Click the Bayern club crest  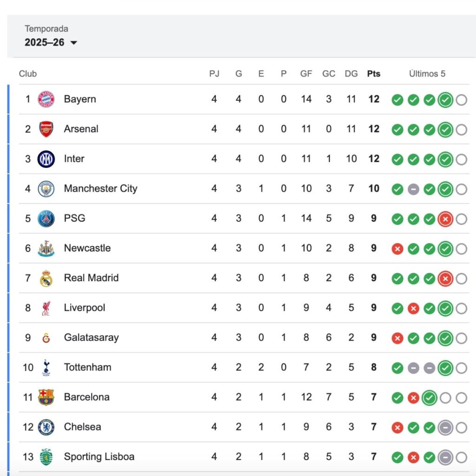[x=46, y=99]
